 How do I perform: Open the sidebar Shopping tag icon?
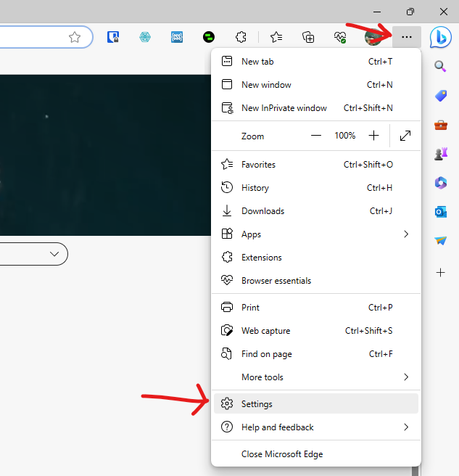tap(441, 96)
